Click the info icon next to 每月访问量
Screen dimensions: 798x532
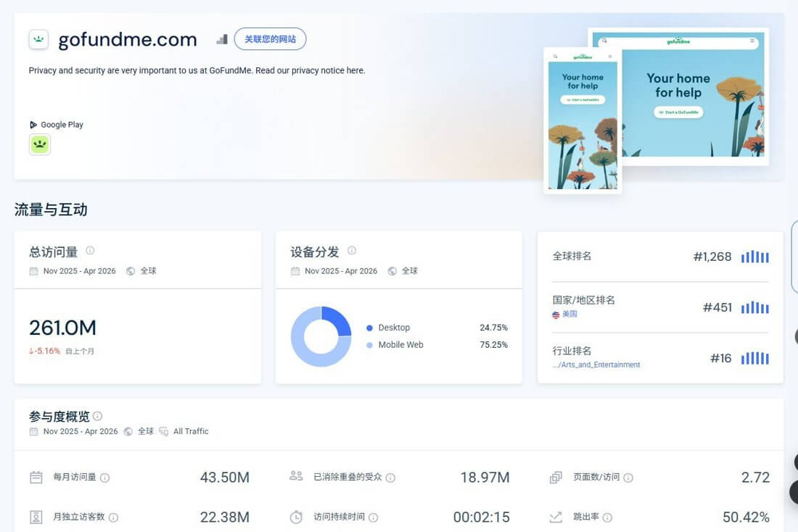pyautogui.click(x=105, y=478)
